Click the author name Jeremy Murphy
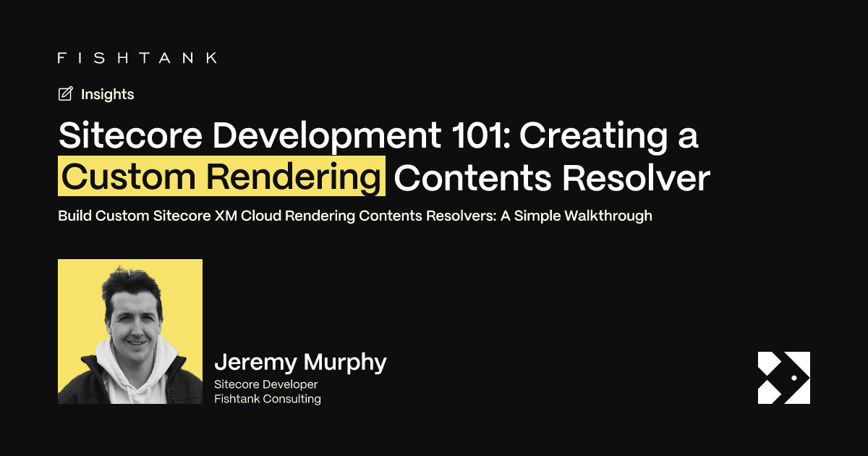Screen dimensions: 868x456 click(x=300, y=363)
